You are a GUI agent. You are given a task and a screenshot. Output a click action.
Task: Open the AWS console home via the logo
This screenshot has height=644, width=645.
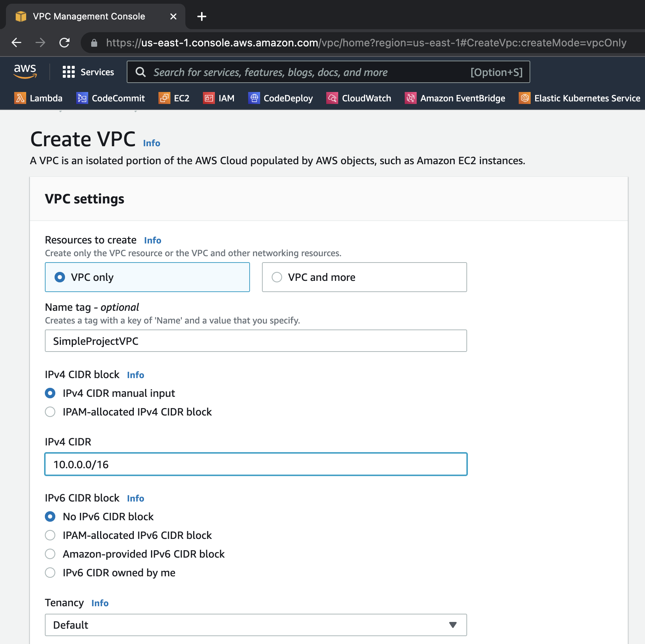[x=25, y=71]
